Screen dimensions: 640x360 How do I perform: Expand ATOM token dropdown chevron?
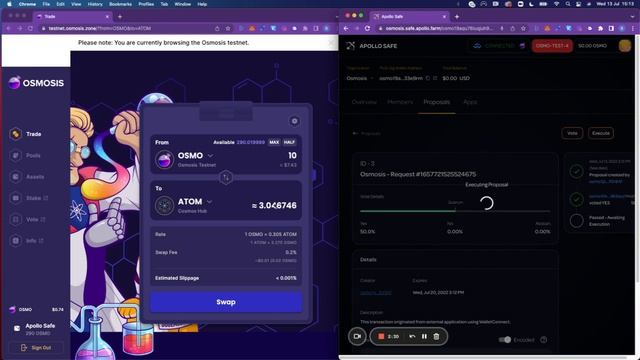pos(209,202)
